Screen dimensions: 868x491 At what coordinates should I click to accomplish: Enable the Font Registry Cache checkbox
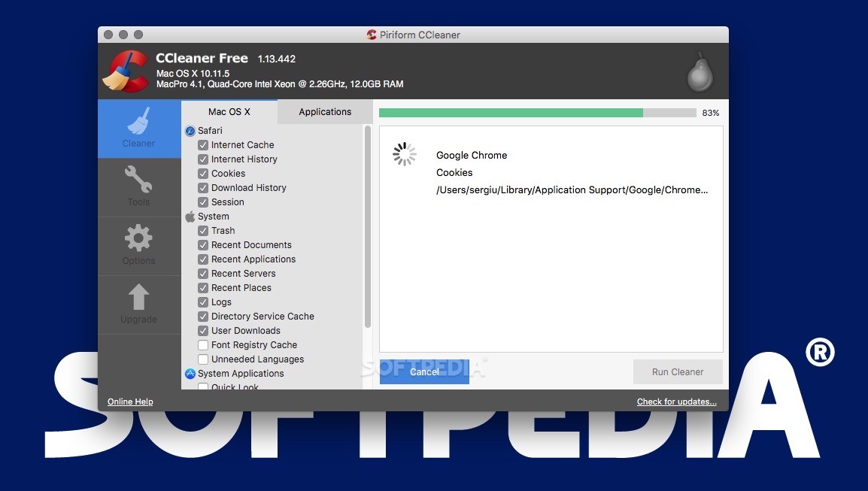point(203,344)
